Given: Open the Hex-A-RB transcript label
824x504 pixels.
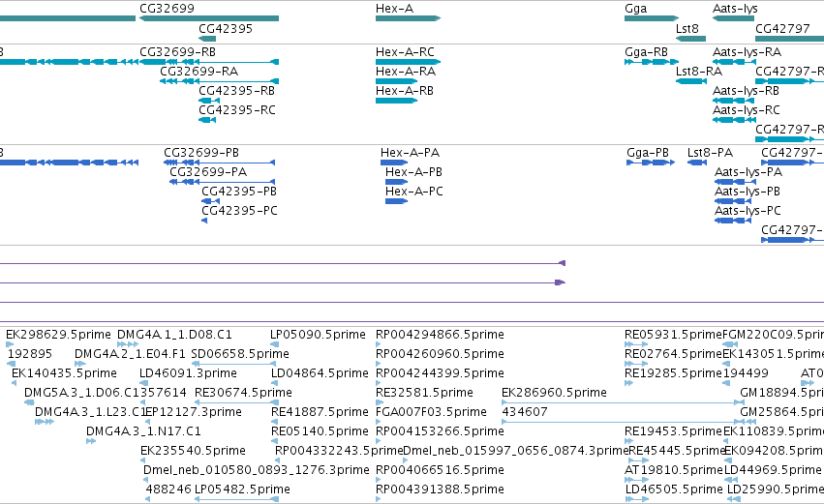Looking at the screenshot, I should tap(404, 91).
